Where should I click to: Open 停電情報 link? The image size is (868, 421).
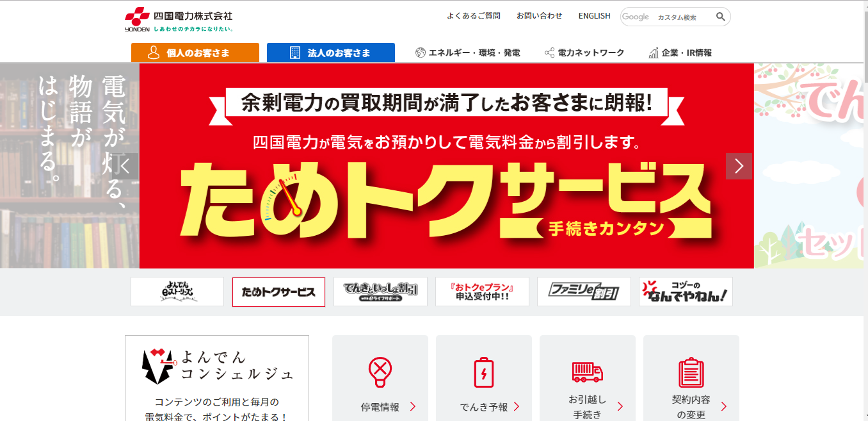[380, 407]
